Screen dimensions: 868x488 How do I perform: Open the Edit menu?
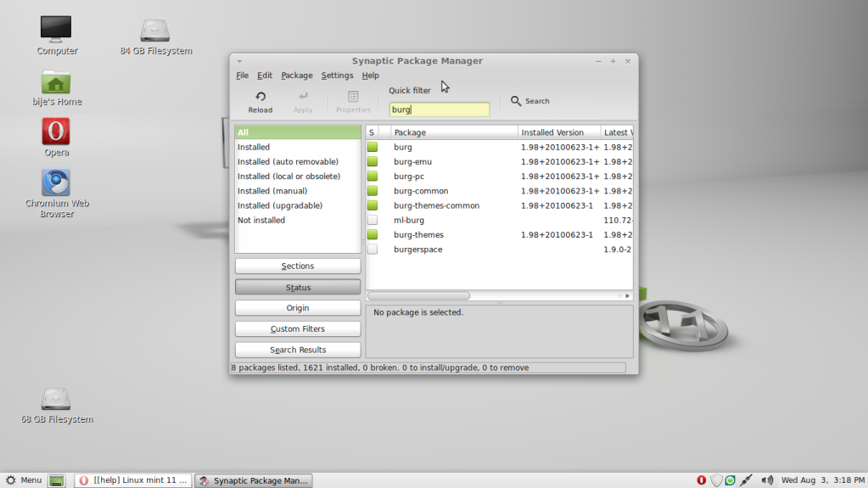(265, 76)
